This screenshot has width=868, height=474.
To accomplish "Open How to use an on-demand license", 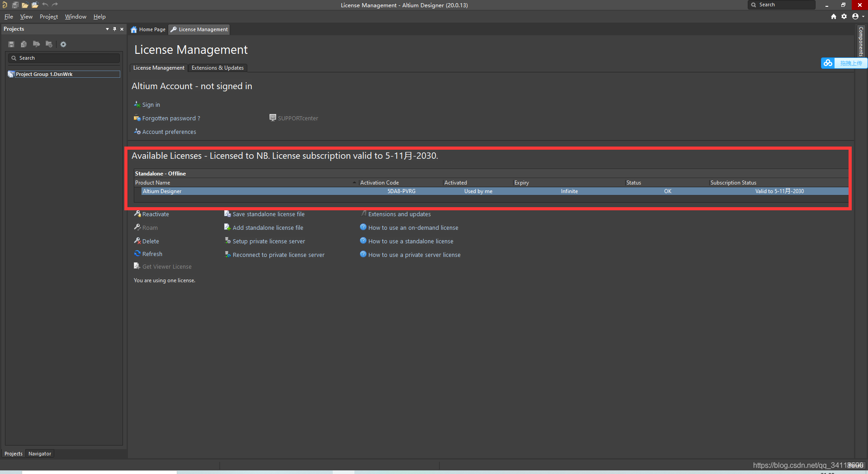I will tap(413, 228).
